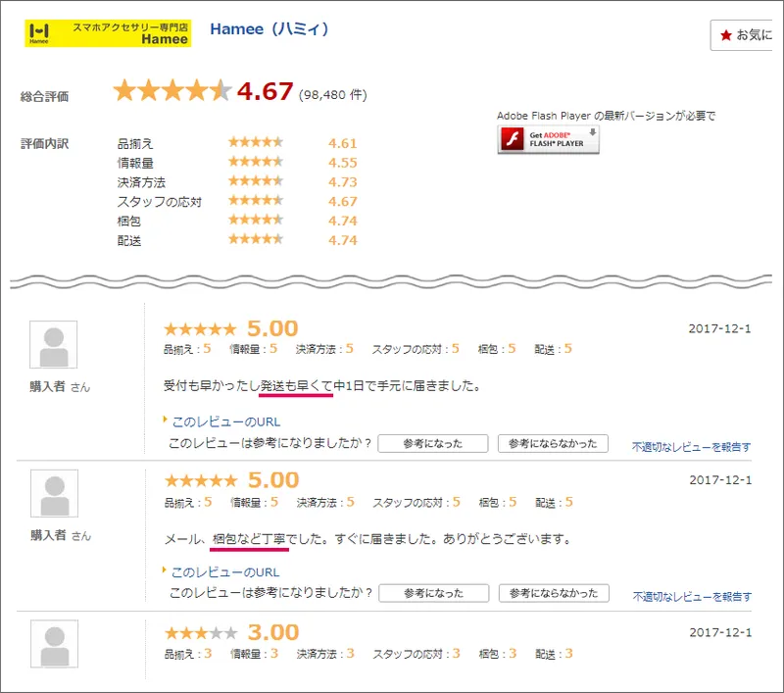Click the avatar of the 3.00 reviewer
The width and height of the screenshot is (784, 693).
(55, 644)
